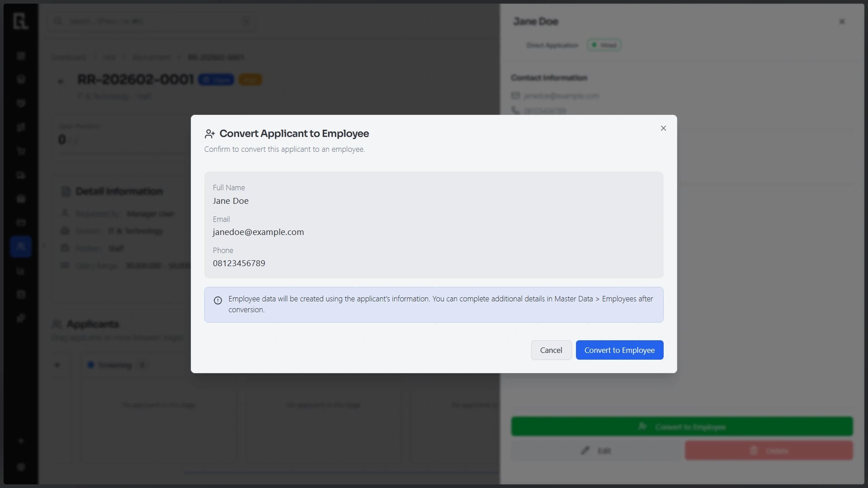Click the Edit button in Jane Doe panel
The image size is (868, 488).
[x=595, y=450]
